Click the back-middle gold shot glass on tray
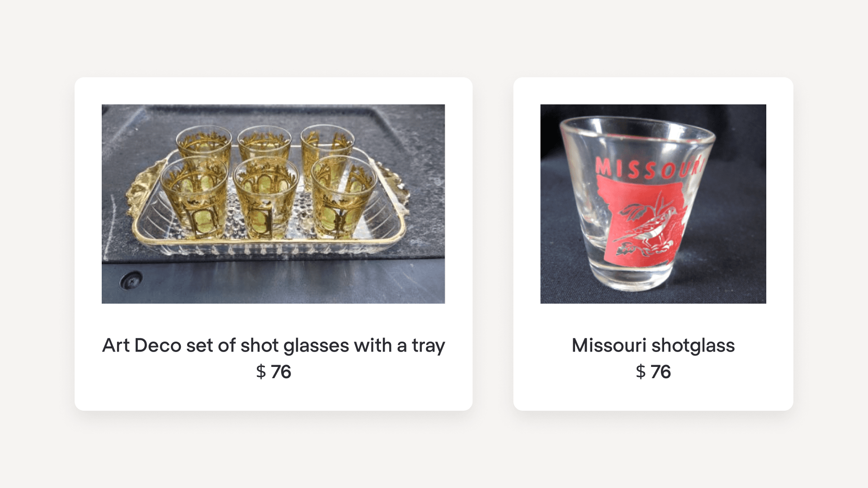868x488 pixels. (x=264, y=139)
